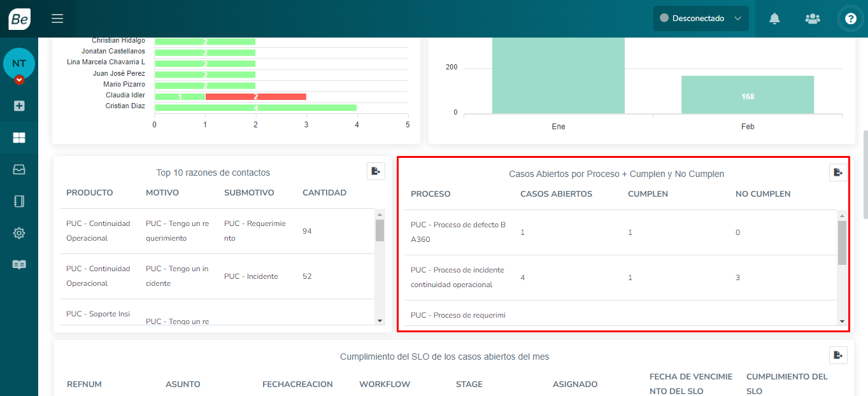
Task: Click the Feb bar showing 168
Action: pos(747,95)
